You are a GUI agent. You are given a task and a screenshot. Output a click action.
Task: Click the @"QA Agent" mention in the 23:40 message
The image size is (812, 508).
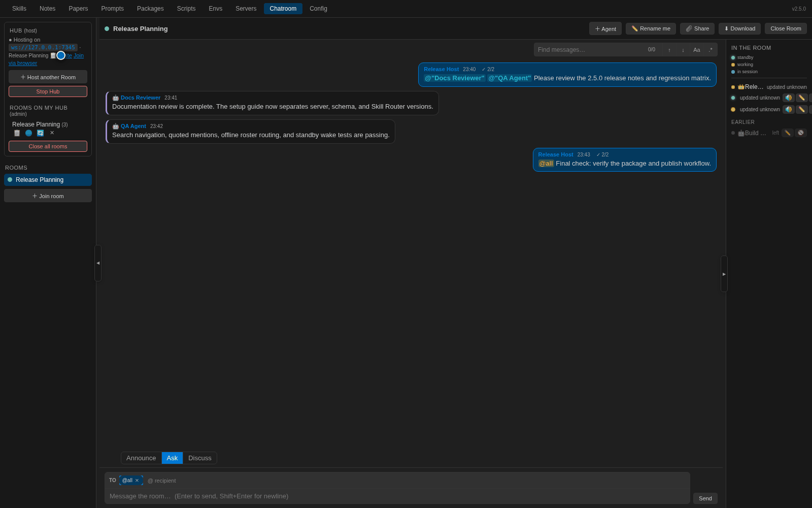point(510,78)
